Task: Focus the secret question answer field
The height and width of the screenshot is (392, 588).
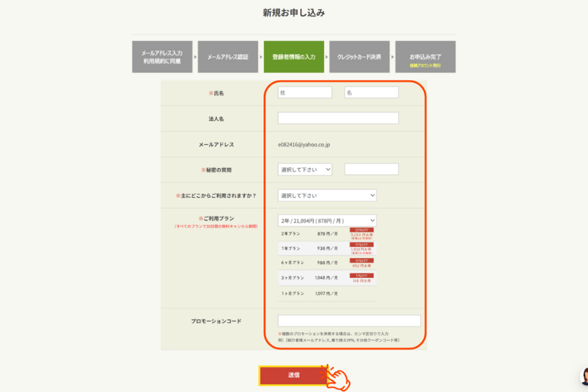Action: 371,169
